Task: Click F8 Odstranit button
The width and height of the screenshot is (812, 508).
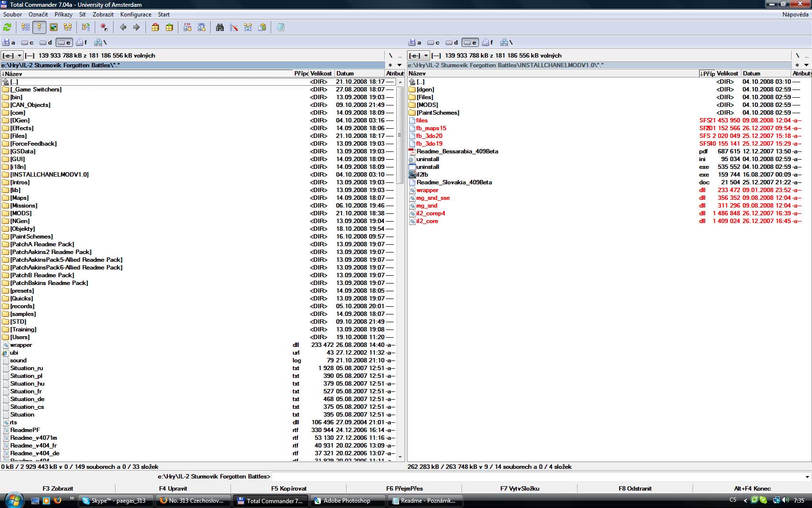Action: coord(635,488)
